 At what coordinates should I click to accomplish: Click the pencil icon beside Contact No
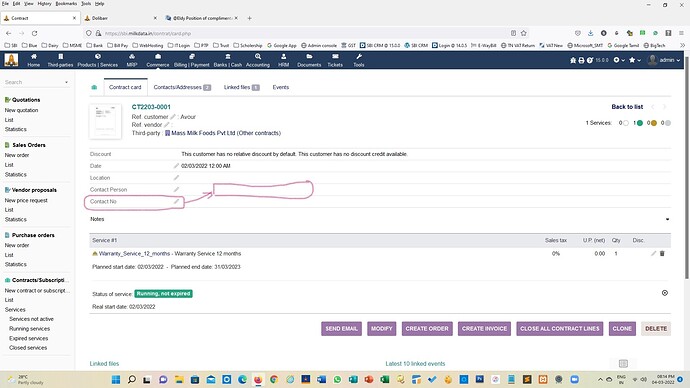pyautogui.click(x=176, y=201)
